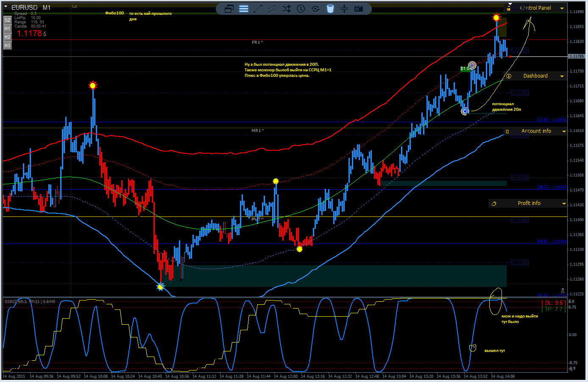Click the sun marker at the 09:52 peak
The image size is (588, 382).
coord(93,85)
